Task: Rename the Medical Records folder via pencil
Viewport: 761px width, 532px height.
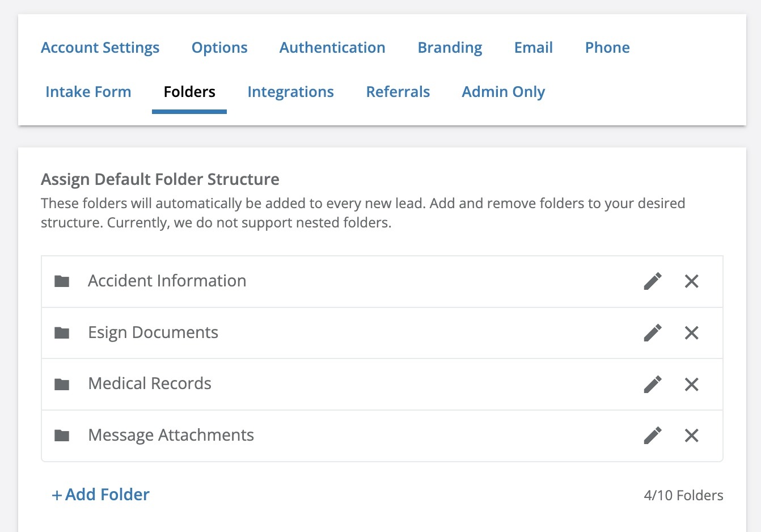Action: pos(653,384)
